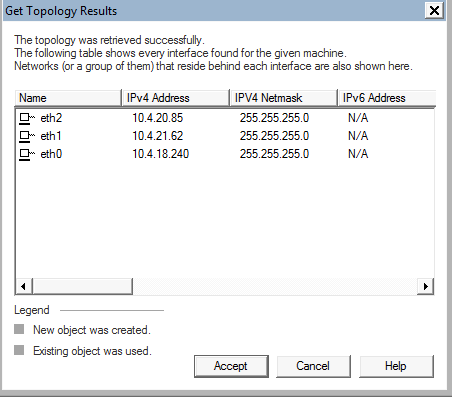Select the eth1 interface icon
The image size is (452, 397).
point(27,136)
